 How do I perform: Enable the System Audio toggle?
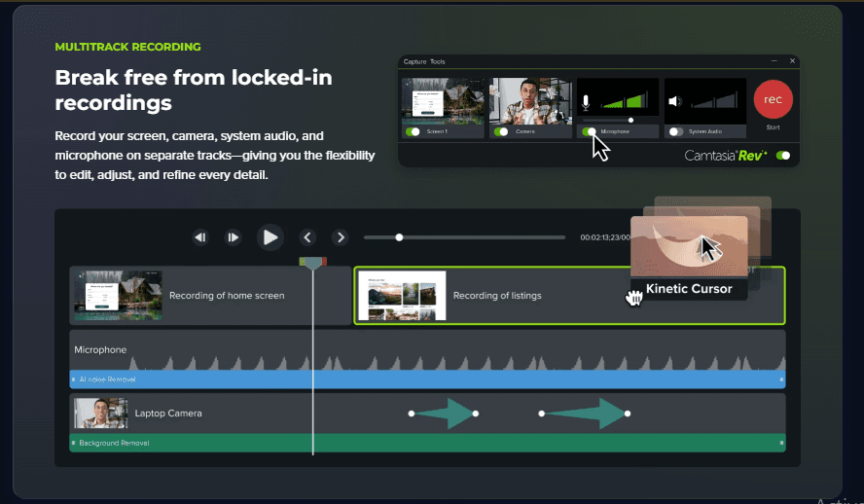[676, 131]
